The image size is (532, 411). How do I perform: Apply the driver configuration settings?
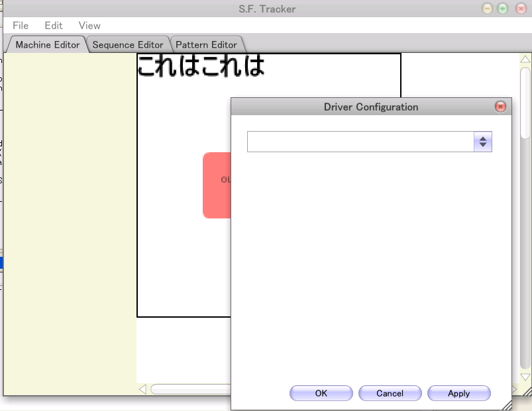[x=458, y=393]
